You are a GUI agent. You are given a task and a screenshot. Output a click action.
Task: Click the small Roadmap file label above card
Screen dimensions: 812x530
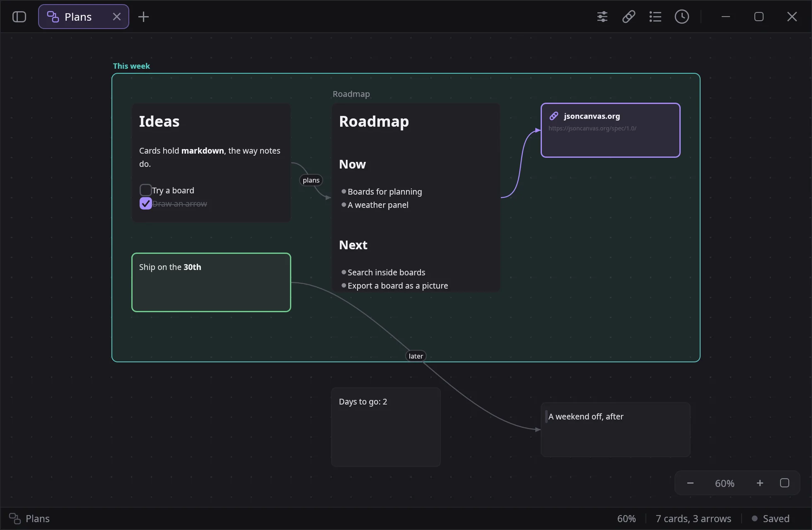(x=351, y=94)
